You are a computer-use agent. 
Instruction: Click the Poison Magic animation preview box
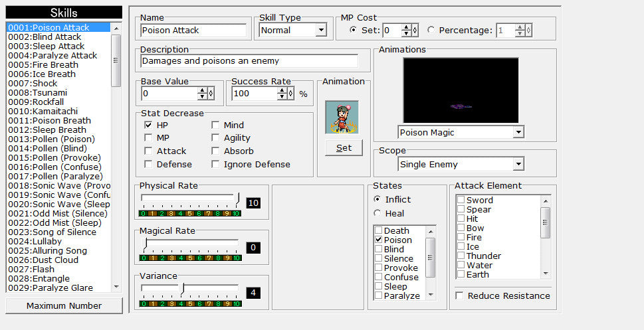[x=461, y=90]
